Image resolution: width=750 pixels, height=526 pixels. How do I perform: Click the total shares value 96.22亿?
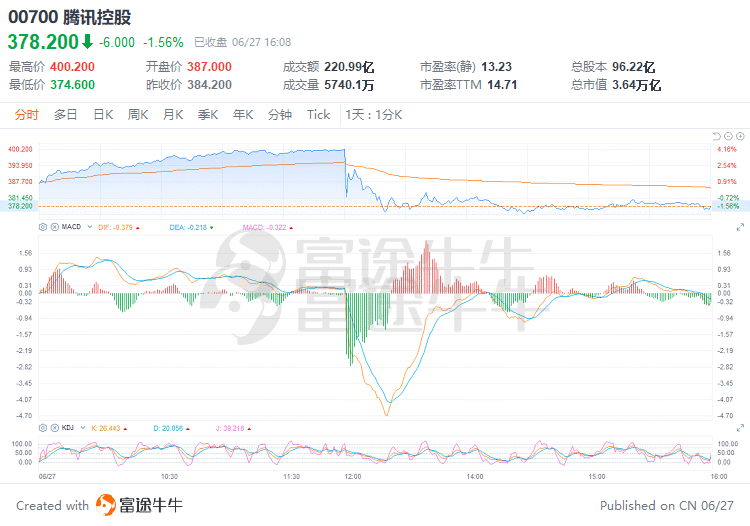[634, 67]
